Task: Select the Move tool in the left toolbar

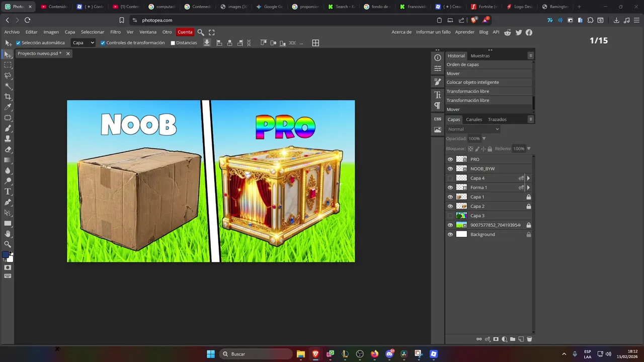Action: click(x=8, y=54)
